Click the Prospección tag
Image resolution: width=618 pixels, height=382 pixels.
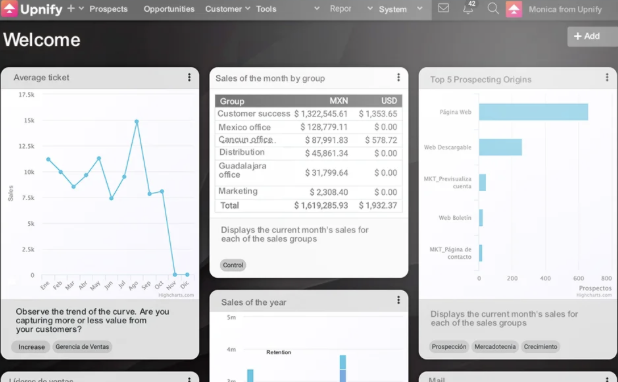(449, 347)
